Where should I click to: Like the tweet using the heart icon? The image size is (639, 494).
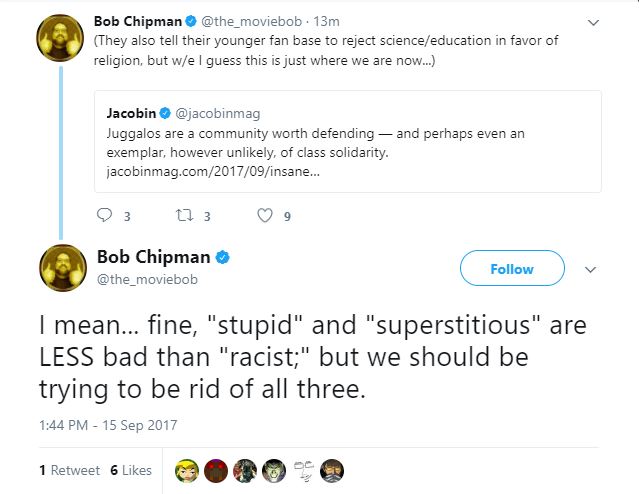(x=265, y=214)
